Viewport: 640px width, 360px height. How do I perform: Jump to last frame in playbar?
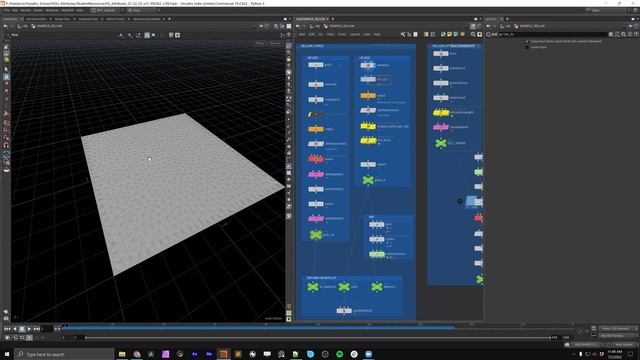coord(36,329)
